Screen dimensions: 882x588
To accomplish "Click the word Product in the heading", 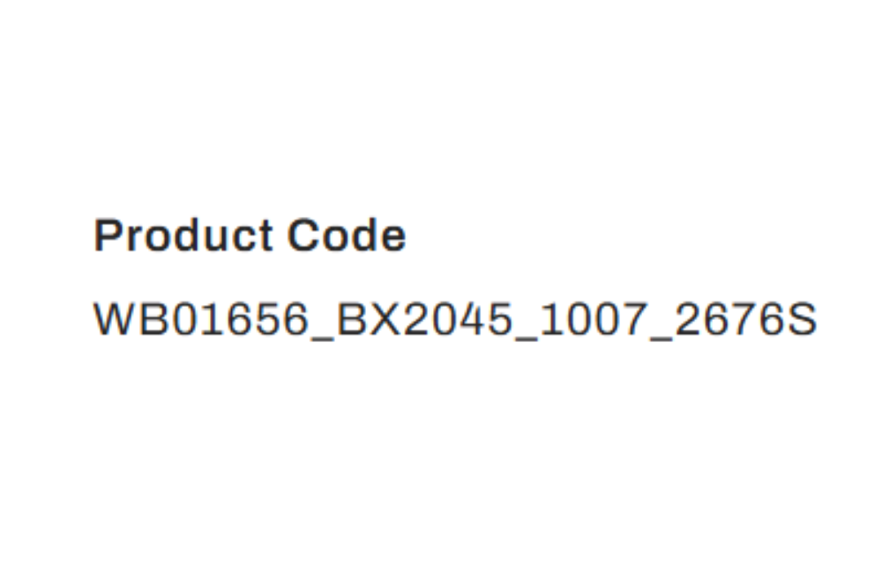I will tap(183, 235).
